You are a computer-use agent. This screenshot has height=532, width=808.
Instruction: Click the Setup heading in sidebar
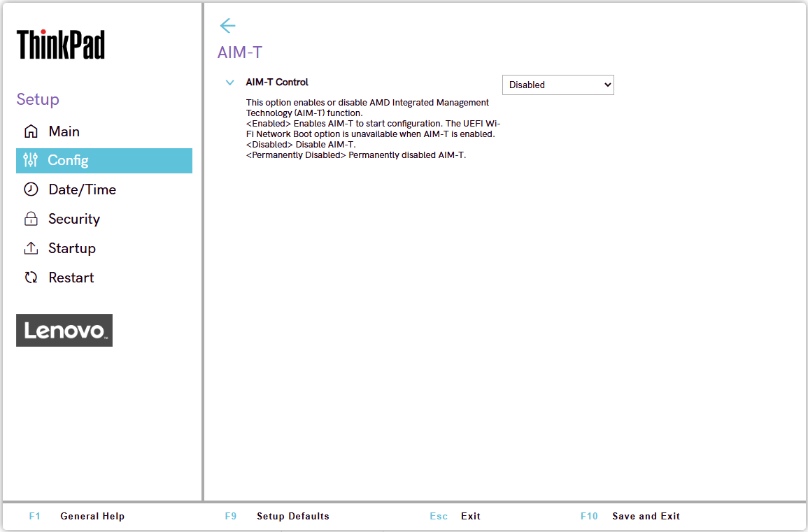[x=38, y=99]
